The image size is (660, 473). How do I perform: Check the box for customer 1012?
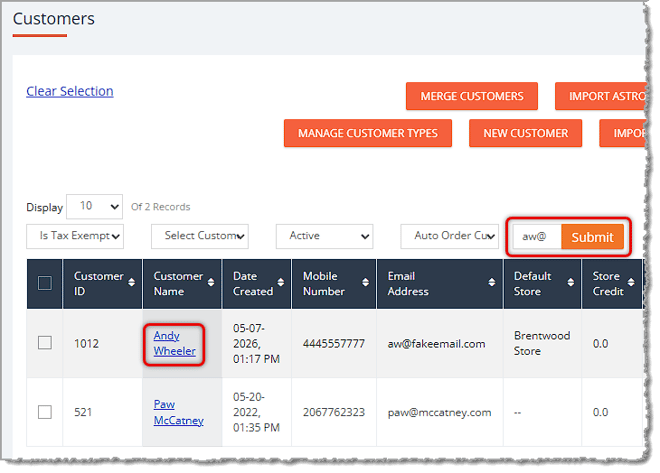pos(45,343)
